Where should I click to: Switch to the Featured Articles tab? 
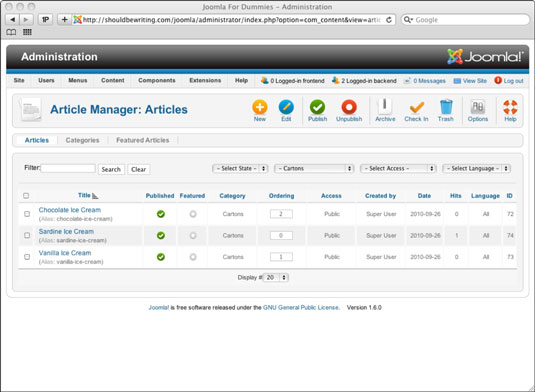click(143, 140)
